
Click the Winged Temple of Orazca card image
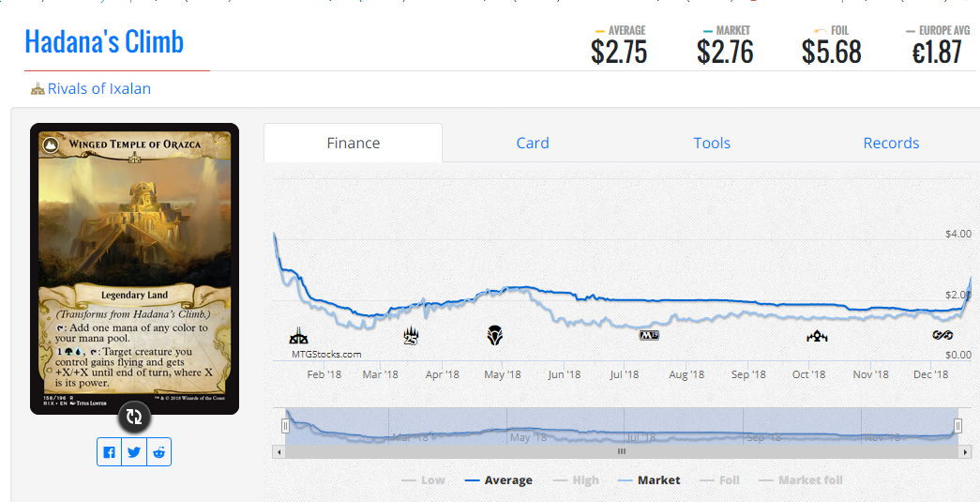134,268
